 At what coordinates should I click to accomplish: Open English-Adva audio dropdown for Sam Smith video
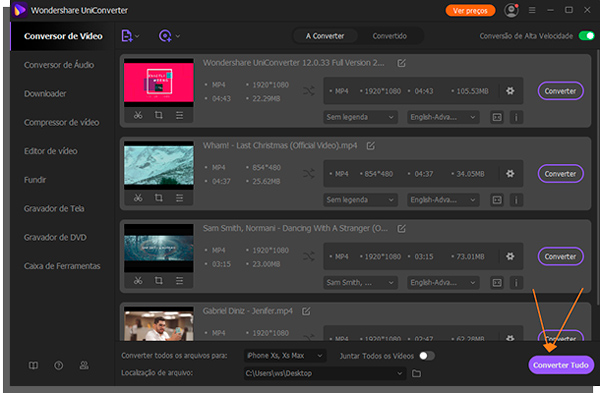[x=443, y=282]
